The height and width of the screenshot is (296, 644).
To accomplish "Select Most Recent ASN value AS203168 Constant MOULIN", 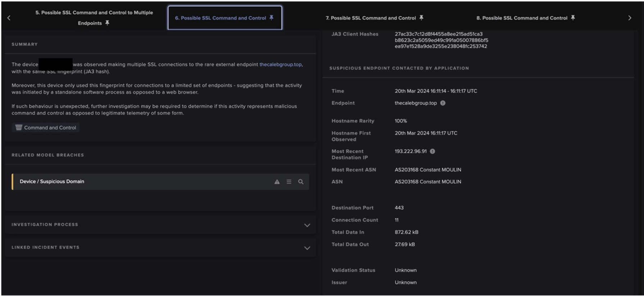I will pos(428,170).
